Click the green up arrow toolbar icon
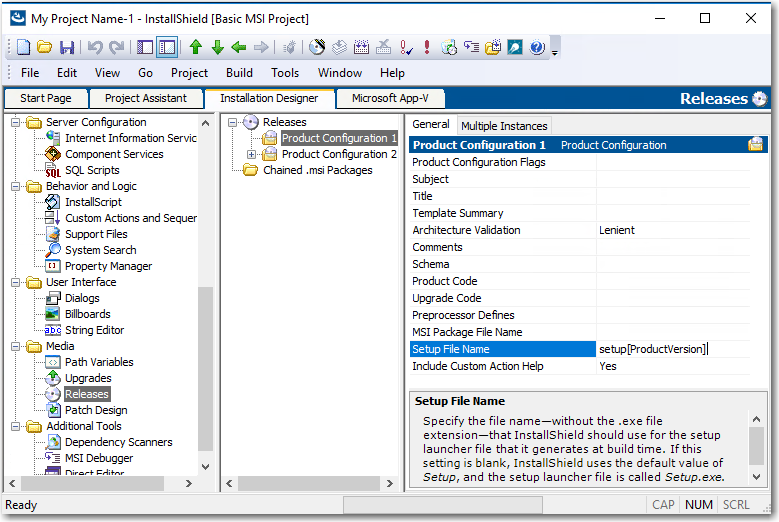 pos(196,47)
